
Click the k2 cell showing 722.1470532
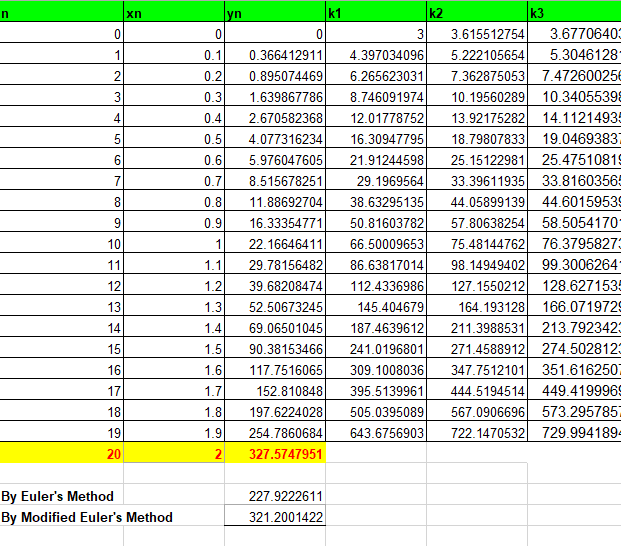click(476, 432)
